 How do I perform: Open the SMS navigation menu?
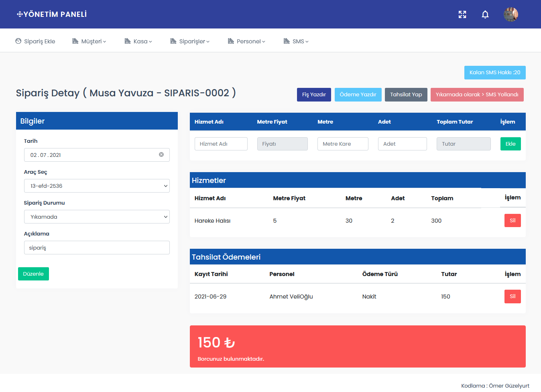[296, 41]
